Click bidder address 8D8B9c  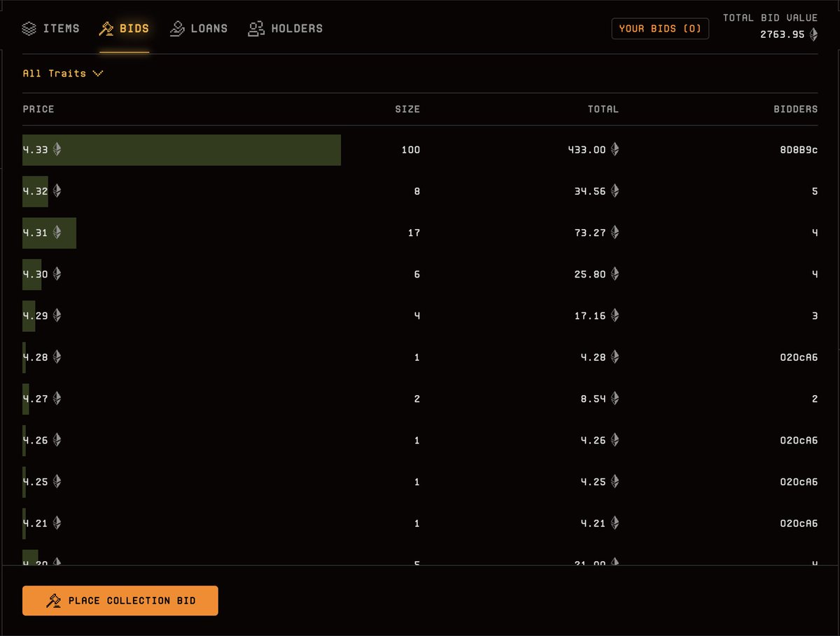pos(800,149)
